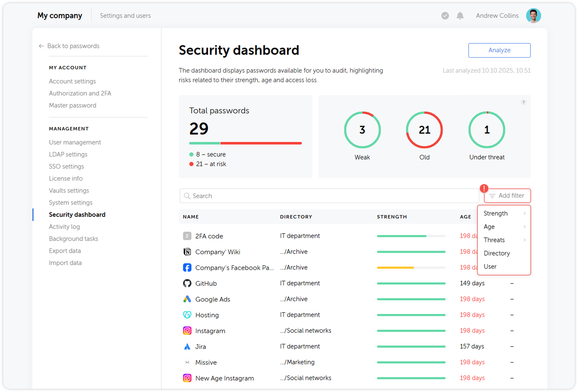Open Andrew Collins profile avatar

533,16
